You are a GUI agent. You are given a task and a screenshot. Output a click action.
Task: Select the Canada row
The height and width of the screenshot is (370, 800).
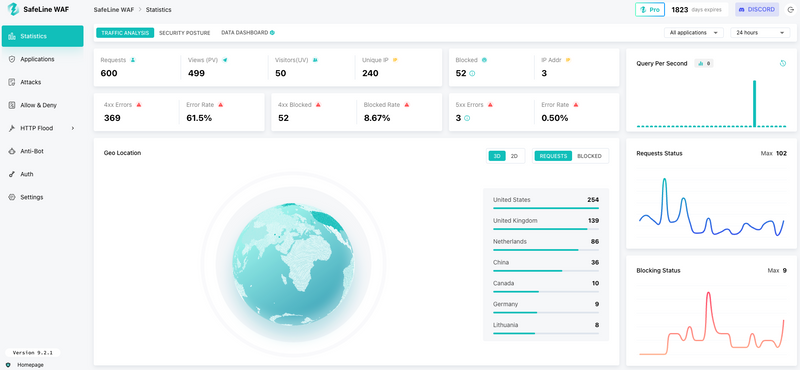click(546, 286)
